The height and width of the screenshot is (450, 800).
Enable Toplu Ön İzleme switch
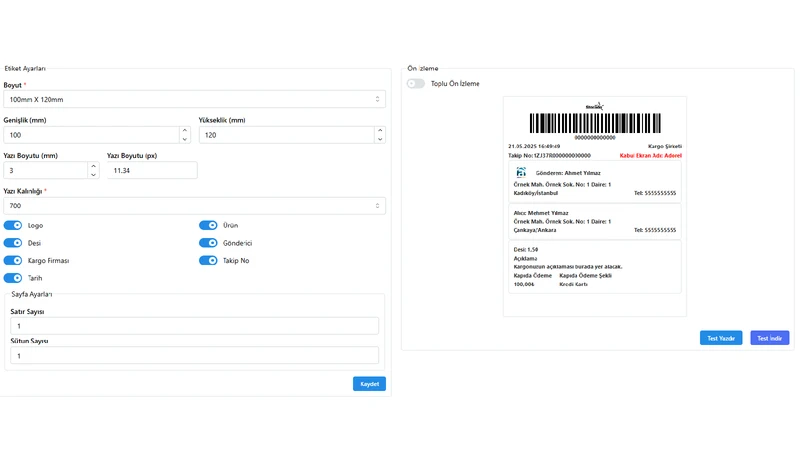click(x=416, y=84)
